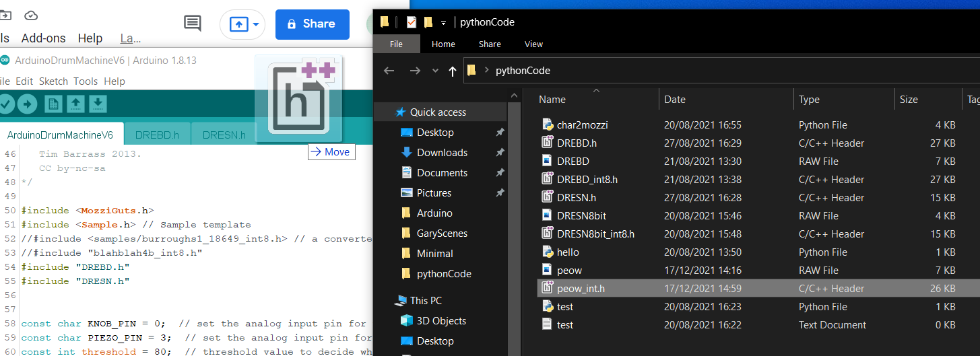The height and width of the screenshot is (356, 980).
Task: Click the Arduino Upload arrow button
Action: [27, 104]
